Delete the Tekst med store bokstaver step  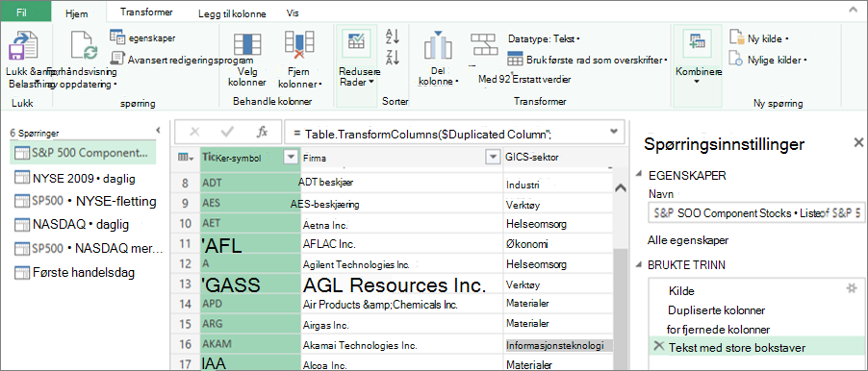[x=658, y=346]
